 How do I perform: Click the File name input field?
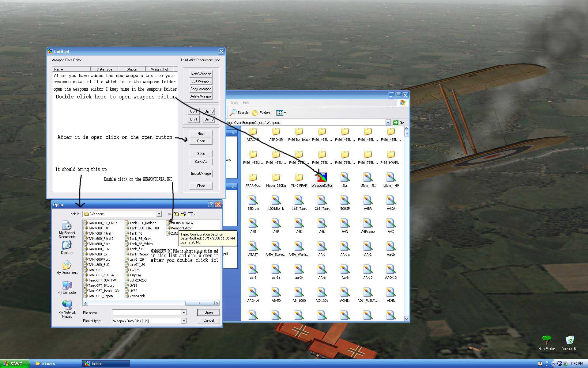(146, 312)
